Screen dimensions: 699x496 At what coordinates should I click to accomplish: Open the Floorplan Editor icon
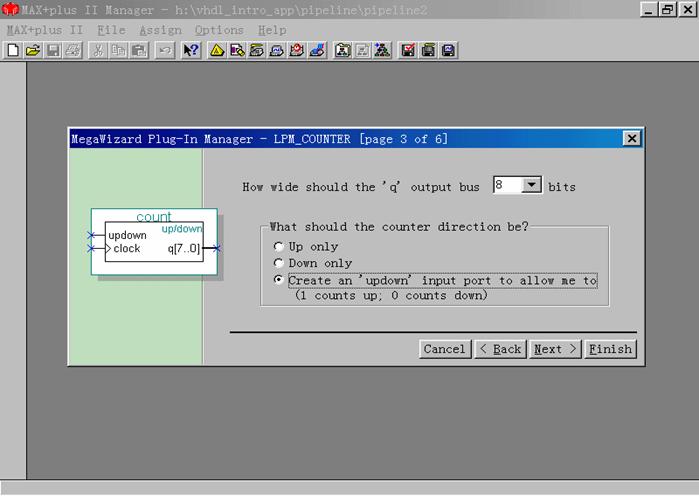237,50
